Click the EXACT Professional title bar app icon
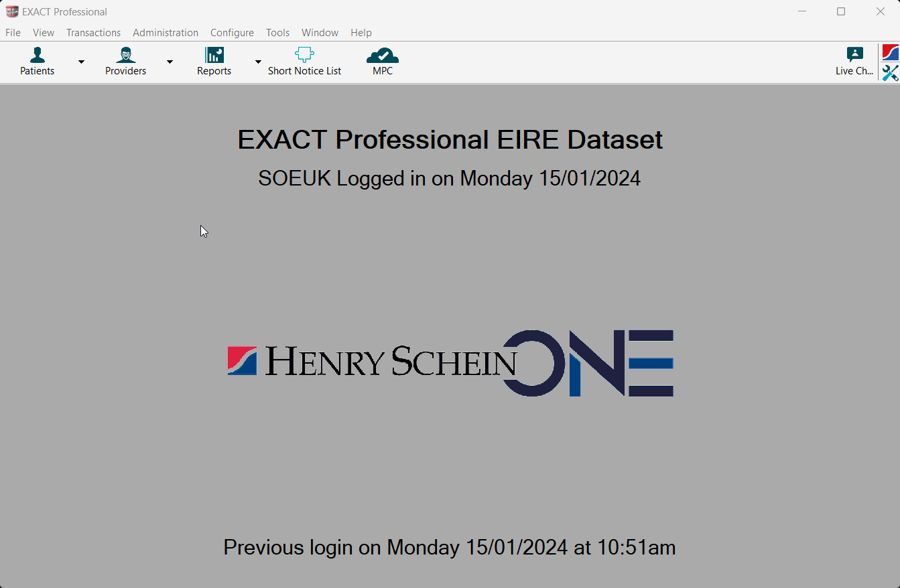The height and width of the screenshot is (588, 900). click(x=12, y=11)
